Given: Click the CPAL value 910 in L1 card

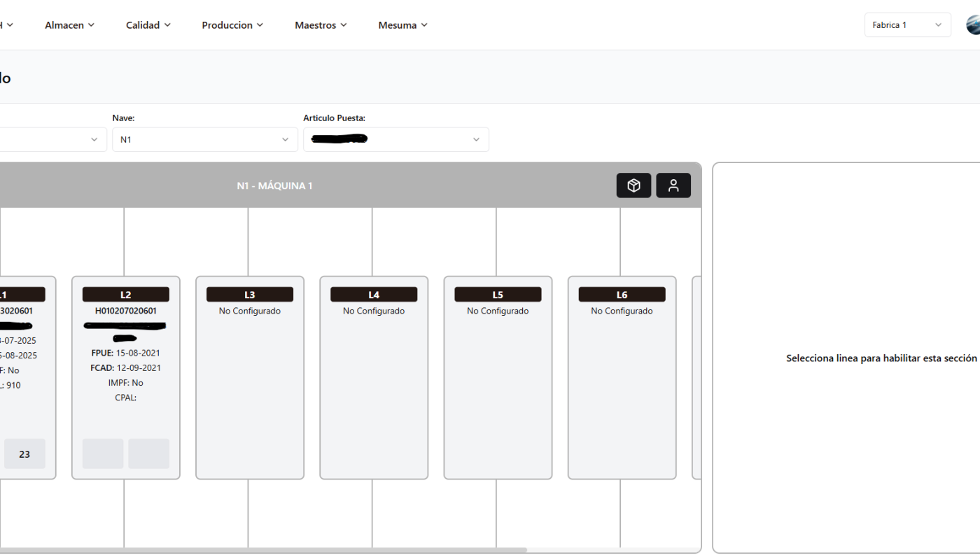Looking at the screenshot, I should coord(13,385).
